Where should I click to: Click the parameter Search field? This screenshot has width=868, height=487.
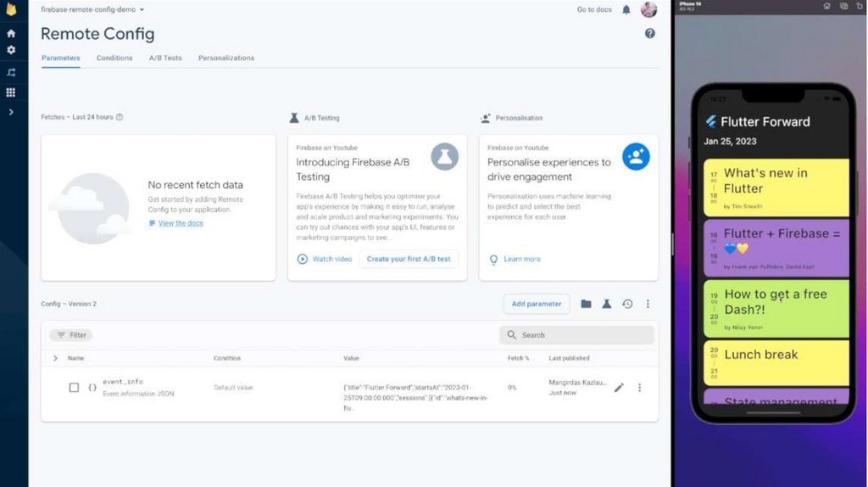point(576,334)
